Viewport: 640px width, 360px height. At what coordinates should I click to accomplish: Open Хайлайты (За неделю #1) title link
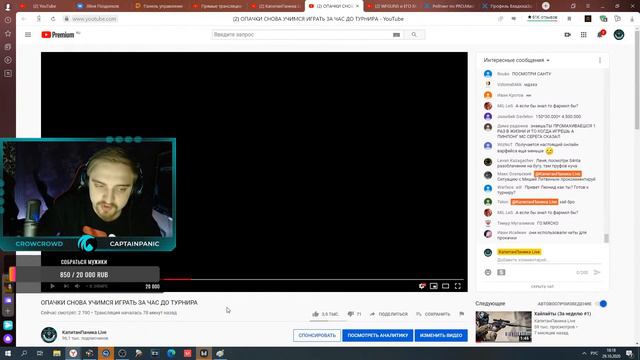pyautogui.click(x=562, y=314)
